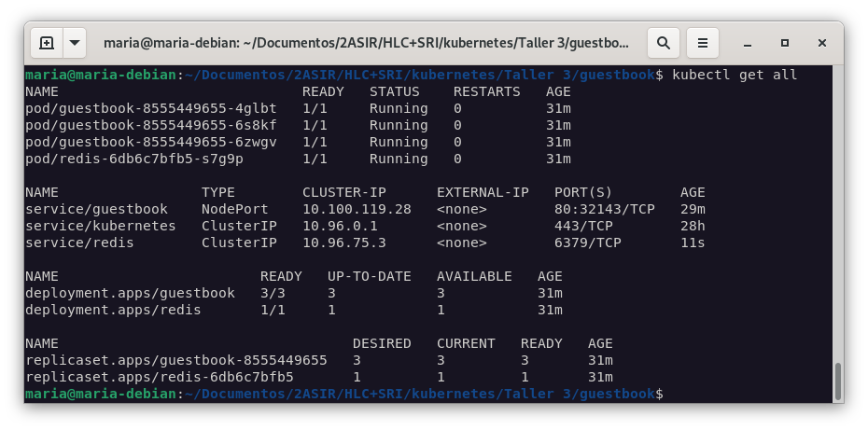Click replicaset.apps/redis-6db6c7bfb5 entry

(159, 377)
